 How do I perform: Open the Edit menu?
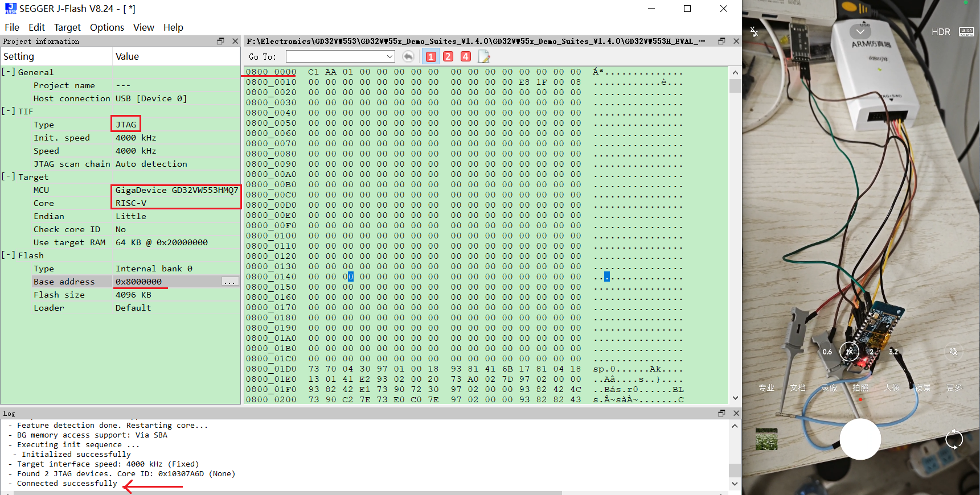click(x=36, y=27)
